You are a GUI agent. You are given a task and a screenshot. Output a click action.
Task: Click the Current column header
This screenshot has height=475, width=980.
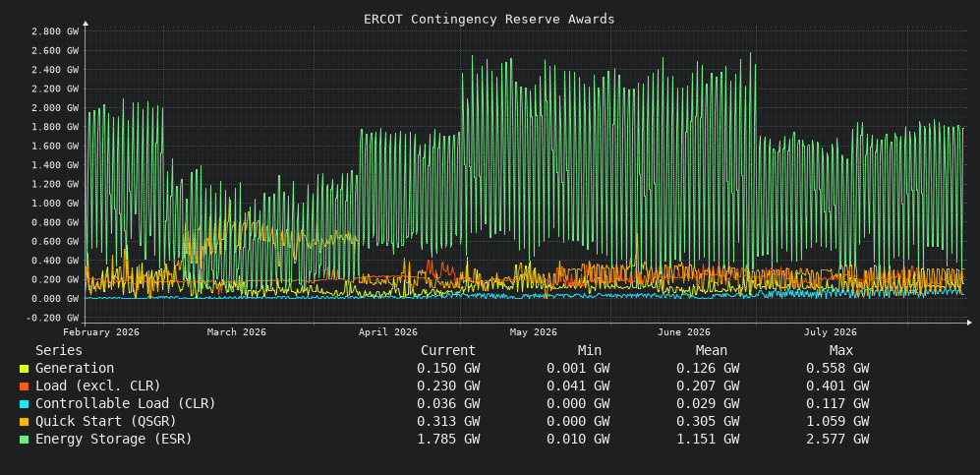point(448,350)
